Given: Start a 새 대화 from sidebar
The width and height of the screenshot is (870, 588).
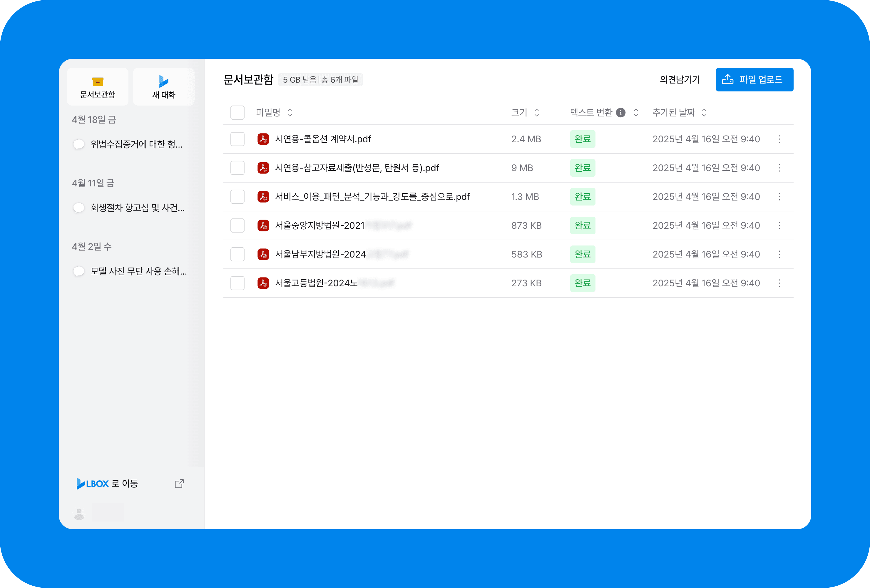Looking at the screenshot, I should point(164,86).
